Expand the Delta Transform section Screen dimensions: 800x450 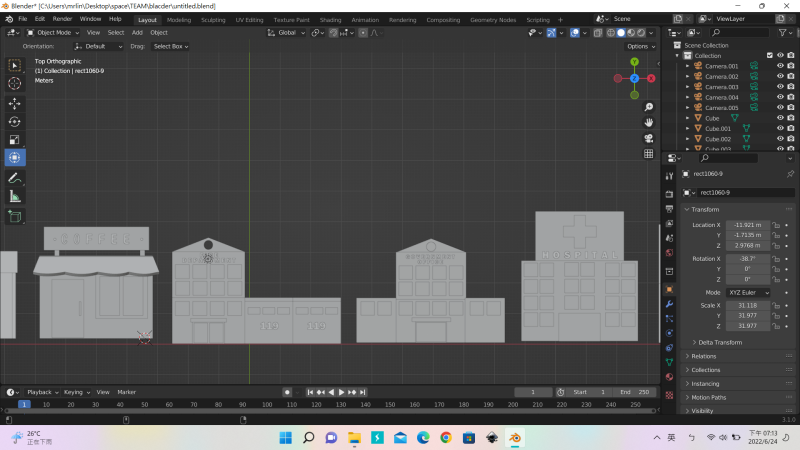720,342
